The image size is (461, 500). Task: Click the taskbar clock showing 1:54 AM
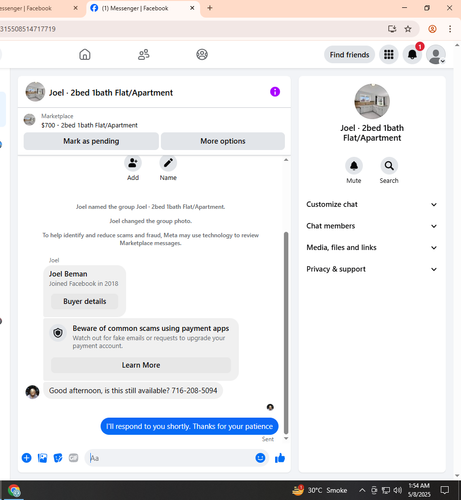[x=419, y=490]
